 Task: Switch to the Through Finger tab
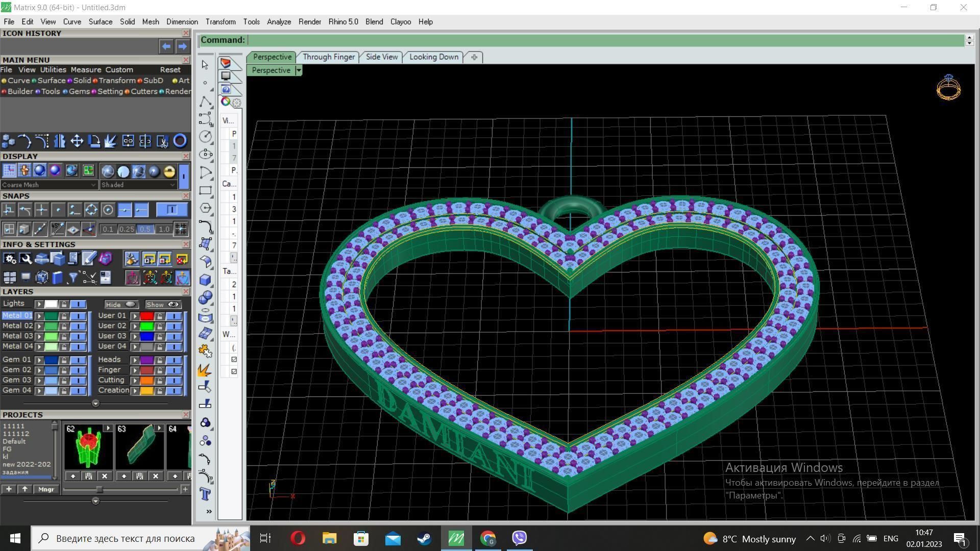click(329, 57)
